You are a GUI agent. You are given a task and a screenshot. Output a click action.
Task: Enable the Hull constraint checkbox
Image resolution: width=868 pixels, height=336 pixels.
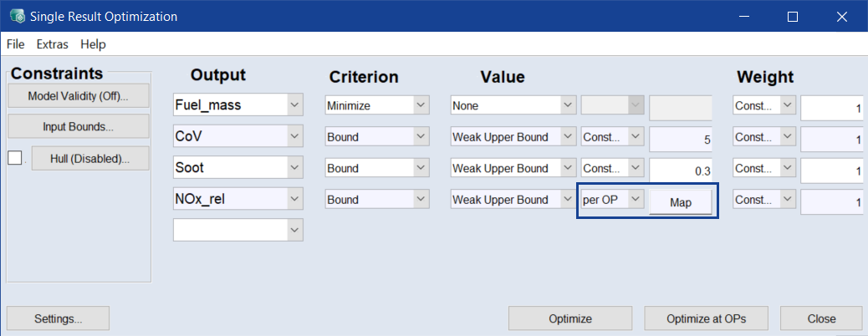14,158
